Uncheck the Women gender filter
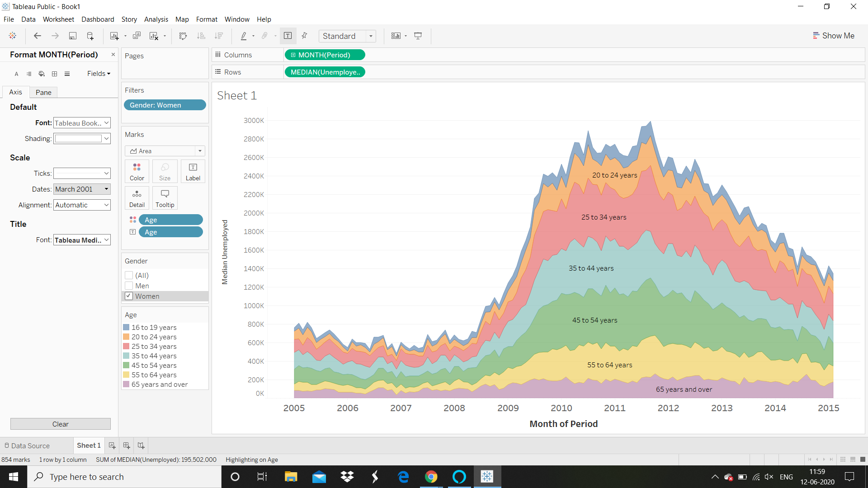The image size is (868, 488). (129, 296)
